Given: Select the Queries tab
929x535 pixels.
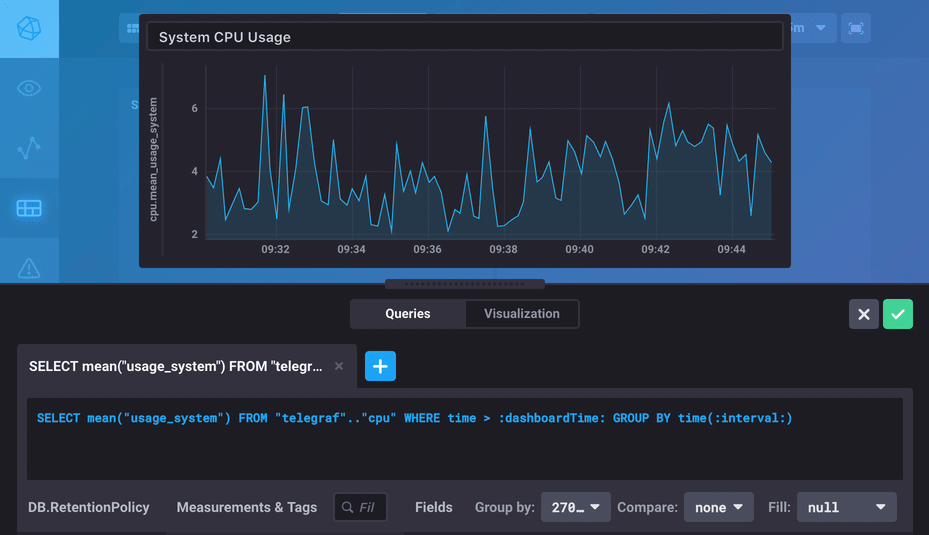Looking at the screenshot, I should 408,314.
